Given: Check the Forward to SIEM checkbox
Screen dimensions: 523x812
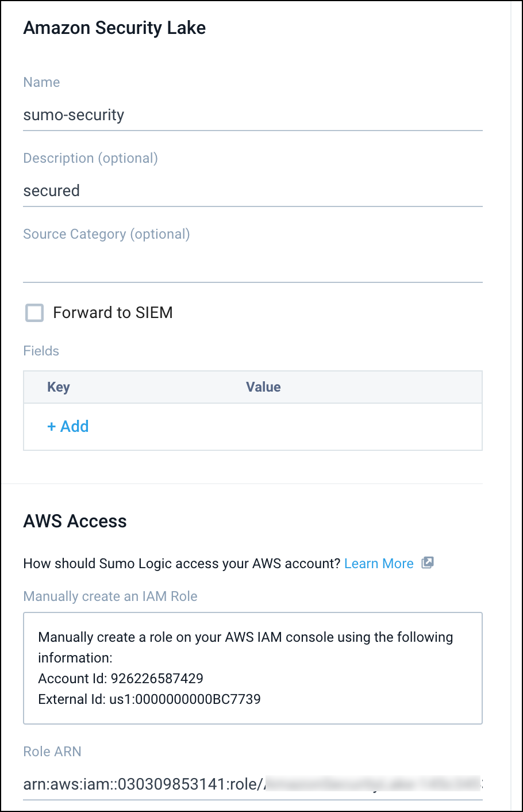Looking at the screenshot, I should click(34, 313).
